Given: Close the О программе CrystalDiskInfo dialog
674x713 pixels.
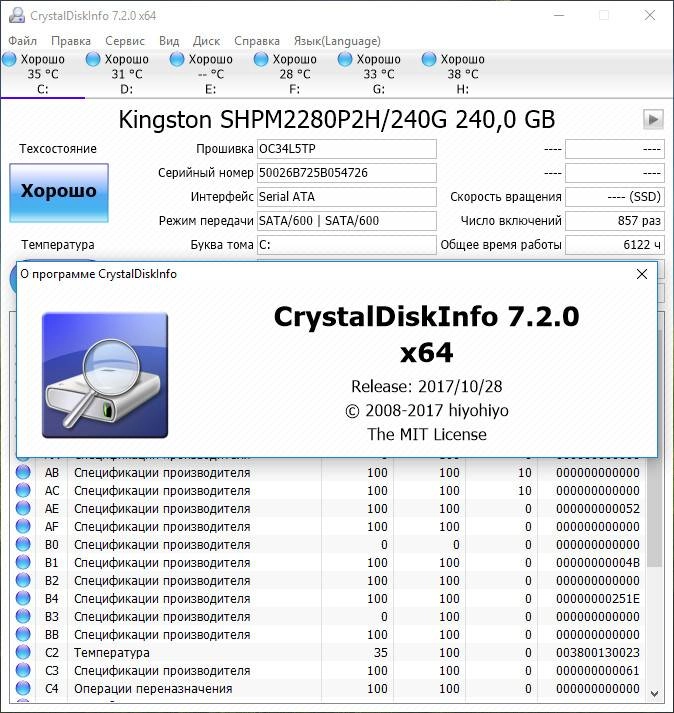Looking at the screenshot, I should click(642, 274).
